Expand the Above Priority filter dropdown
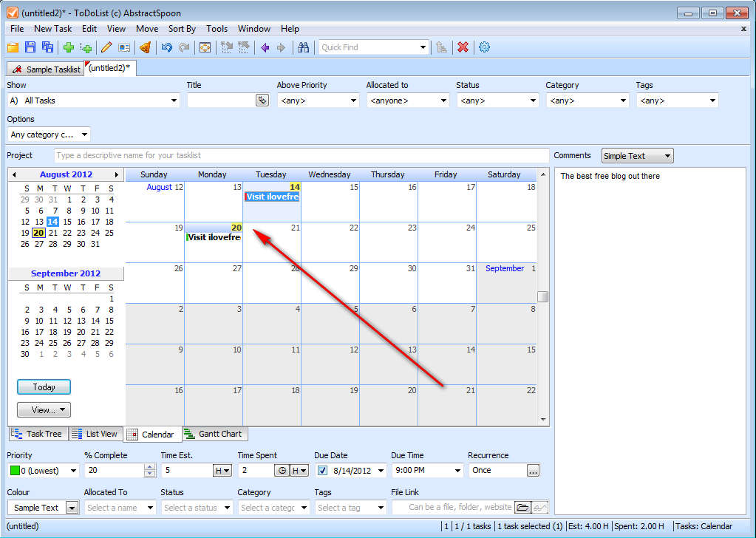Screen dimensions: 756x538 tap(353, 101)
